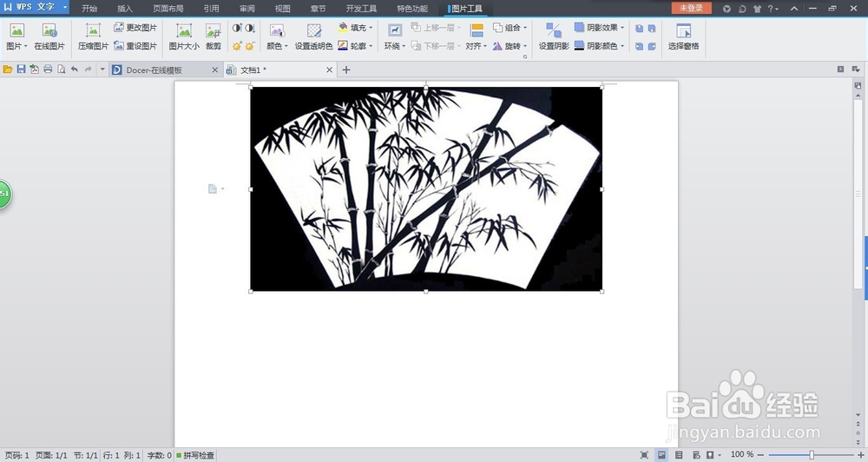868x462 pixels.
Task: Open the Wrap (环绕) dropdown
Action: [x=395, y=46]
